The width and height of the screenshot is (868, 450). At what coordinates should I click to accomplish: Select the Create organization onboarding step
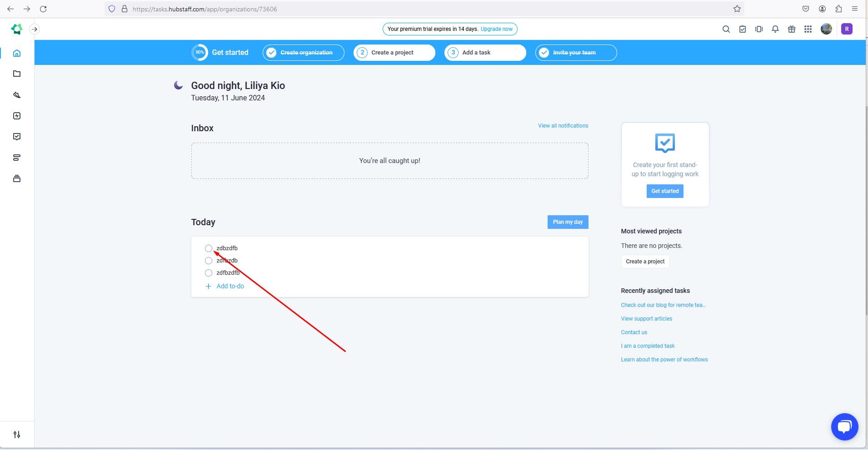(303, 53)
